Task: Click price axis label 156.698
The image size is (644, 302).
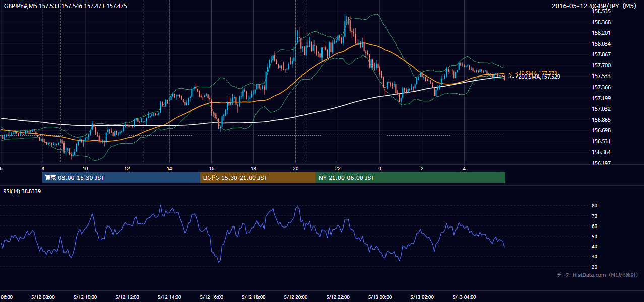Action: 601,130
